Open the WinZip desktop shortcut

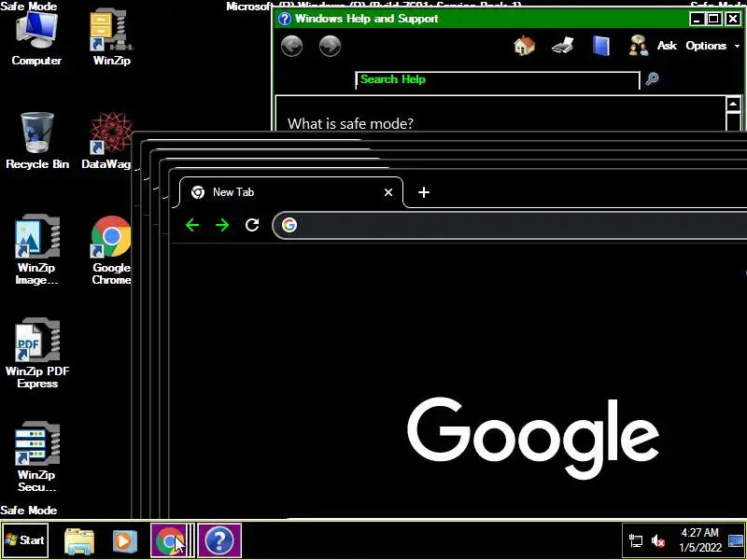point(111,39)
